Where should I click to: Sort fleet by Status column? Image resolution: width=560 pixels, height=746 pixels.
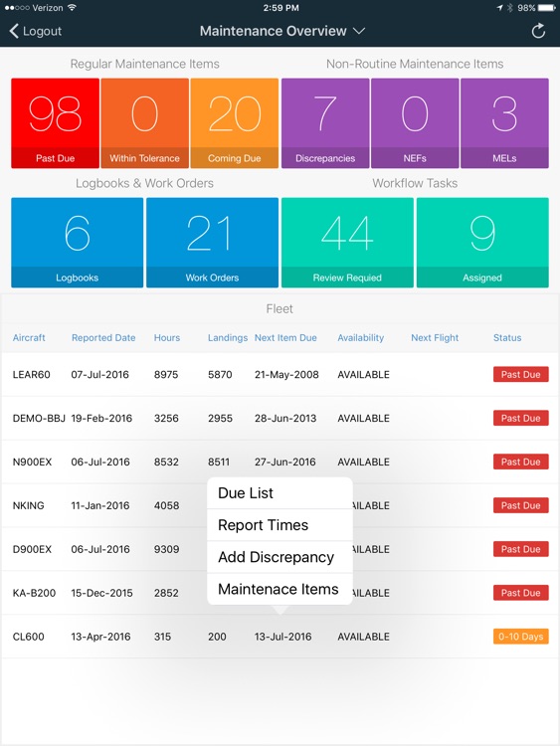coord(507,338)
